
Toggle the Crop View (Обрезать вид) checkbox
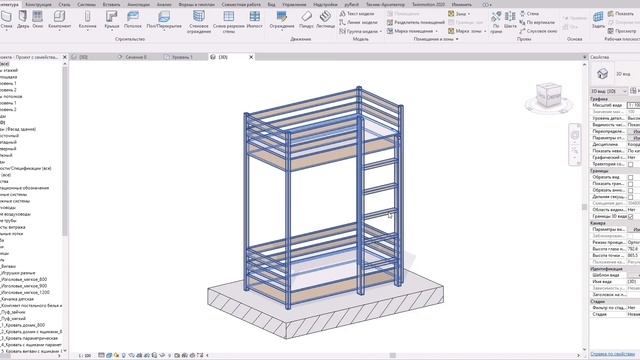(631, 177)
